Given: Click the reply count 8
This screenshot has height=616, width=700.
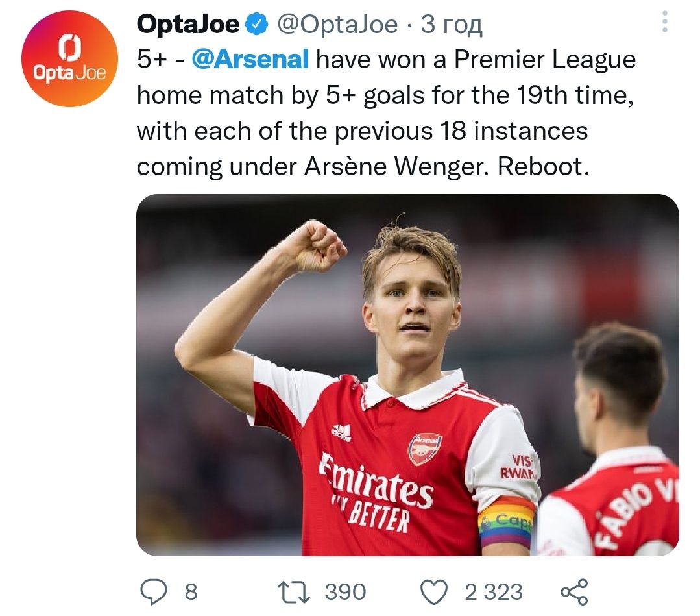Looking at the screenshot, I should click(191, 591).
